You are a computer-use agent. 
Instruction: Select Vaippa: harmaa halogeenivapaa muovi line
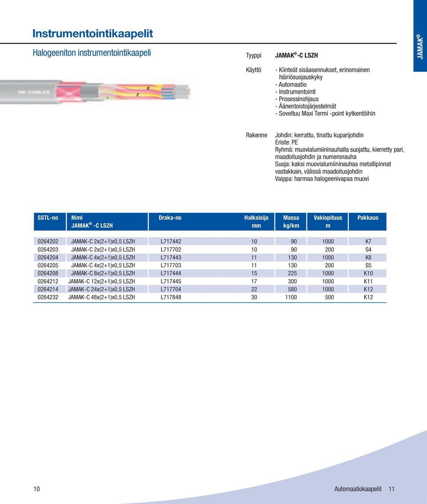(322, 179)
